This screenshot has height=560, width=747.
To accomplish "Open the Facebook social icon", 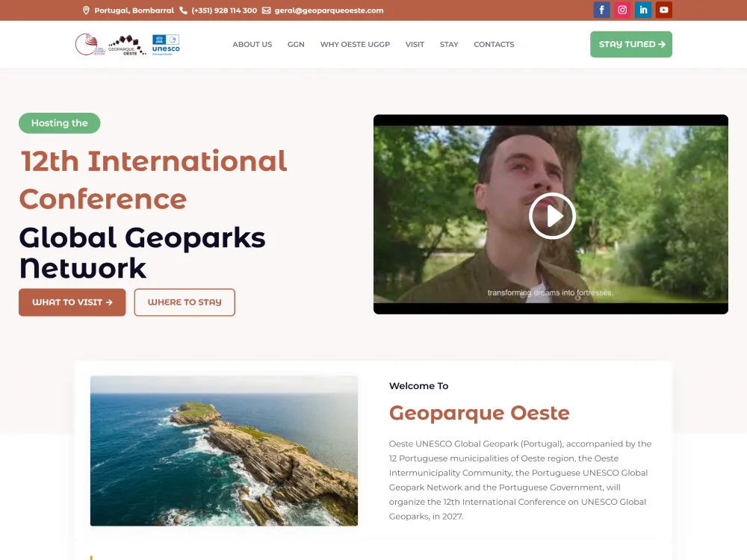I will pyautogui.click(x=601, y=10).
